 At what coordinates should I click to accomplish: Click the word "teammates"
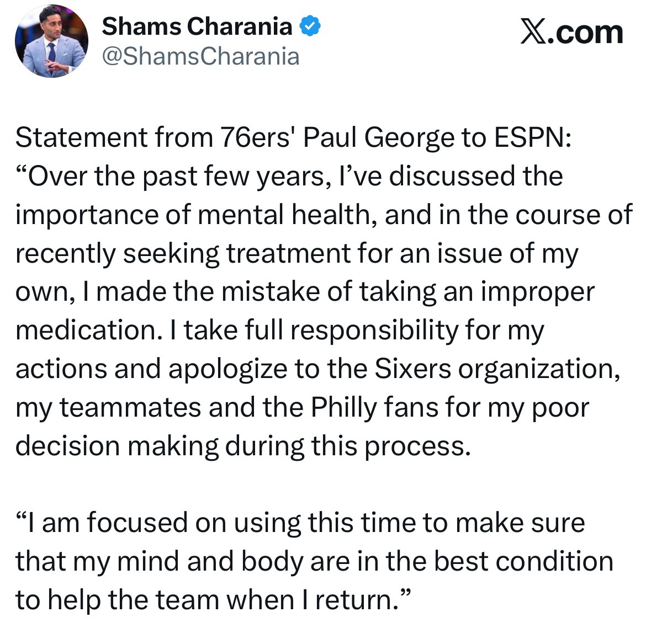coord(130,408)
